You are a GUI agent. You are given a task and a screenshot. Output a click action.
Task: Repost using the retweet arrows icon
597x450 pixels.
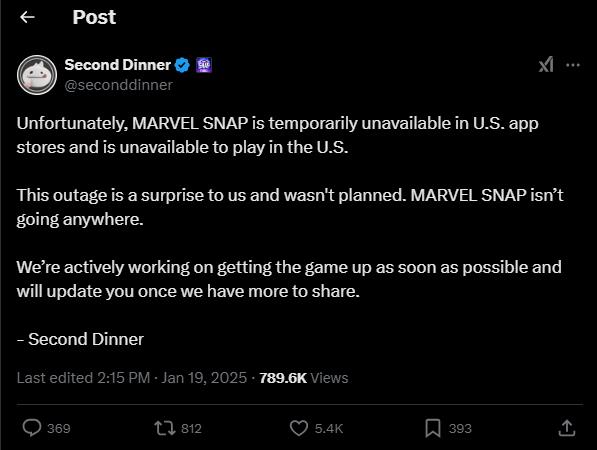click(165, 428)
